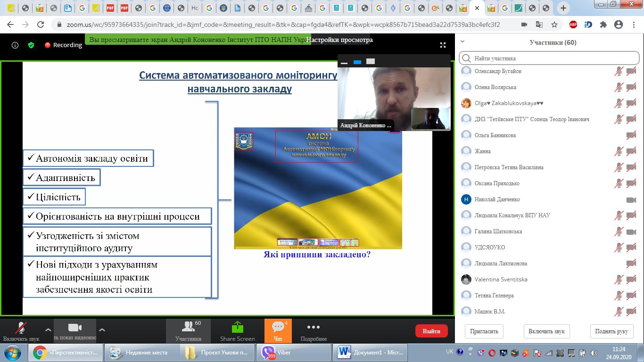644x362 pixels.
Task: Toggle the video camera on
Action: click(75, 330)
